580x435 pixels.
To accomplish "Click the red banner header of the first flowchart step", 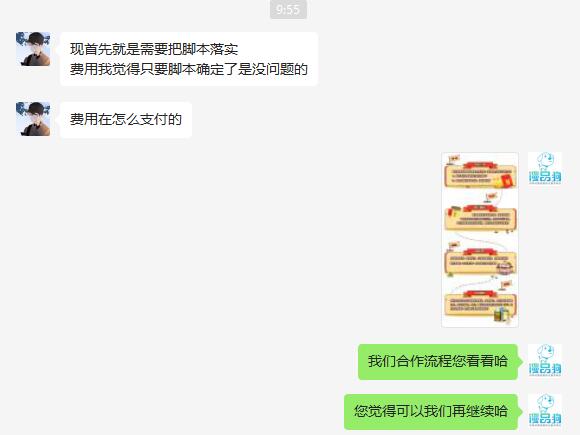I will [479, 165].
